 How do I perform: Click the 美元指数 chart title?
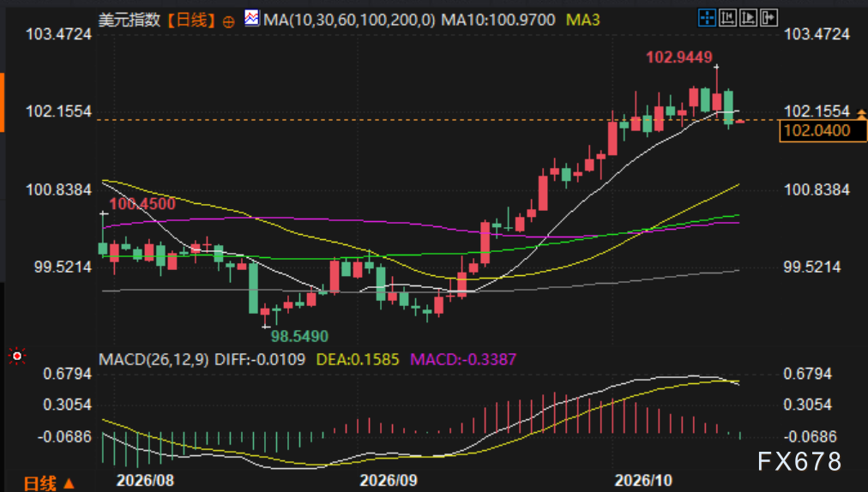(130, 21)
